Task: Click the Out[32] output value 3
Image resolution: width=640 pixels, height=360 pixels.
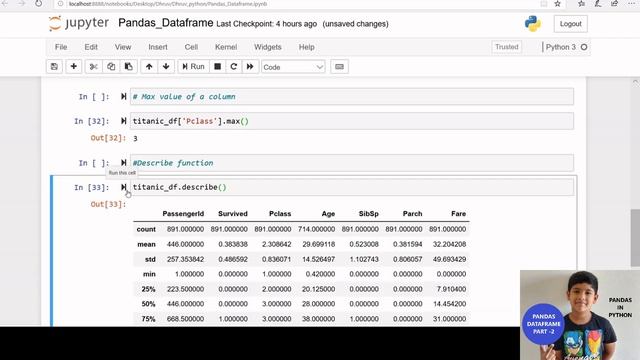Action: click(x=136, y=139)
